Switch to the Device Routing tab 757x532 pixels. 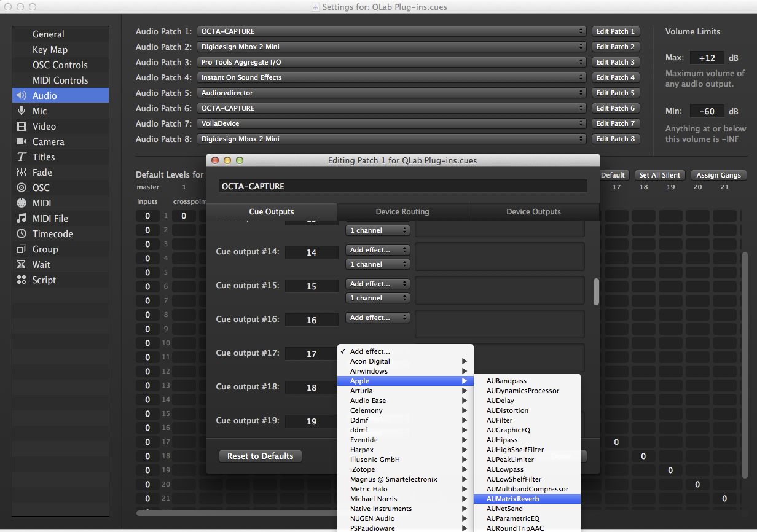point(402,212)
